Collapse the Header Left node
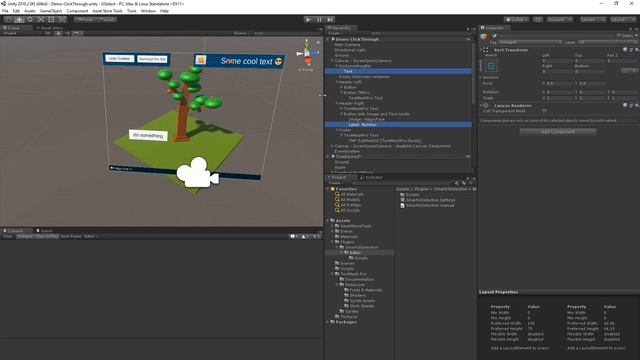 (337, 82)
